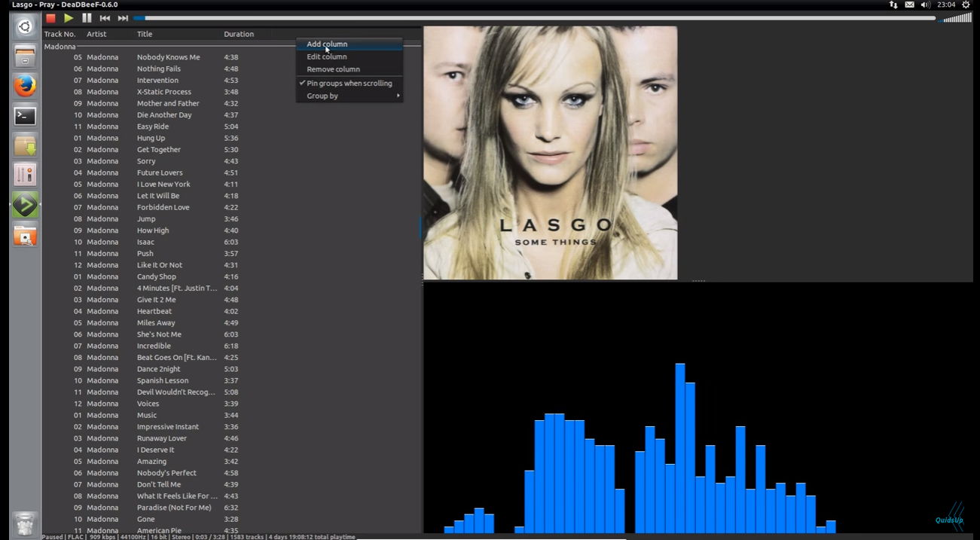This screenshot has width=980, height=540.
Task: Select the track Mother and Father
Action: 231,103
